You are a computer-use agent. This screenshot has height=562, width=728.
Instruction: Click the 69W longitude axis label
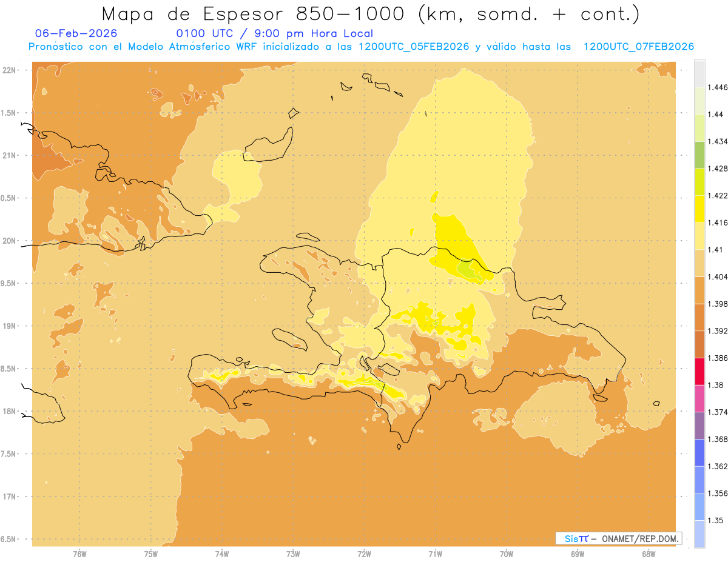[x=578, y=555]
